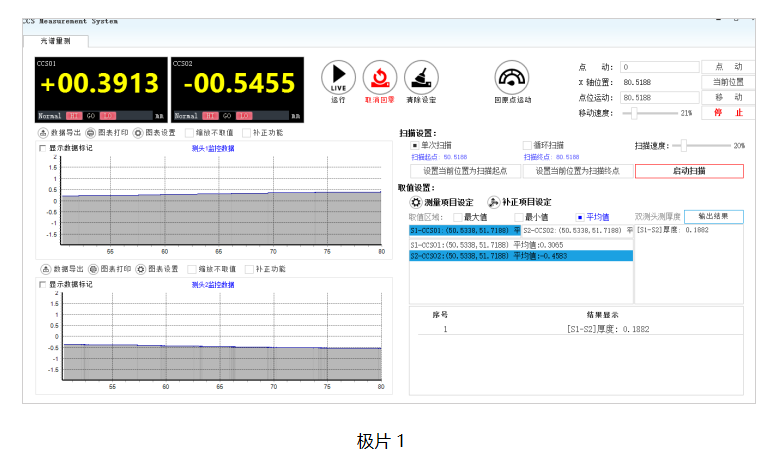
Task: Click the 当前位置 button
Action: click(729, 82)
